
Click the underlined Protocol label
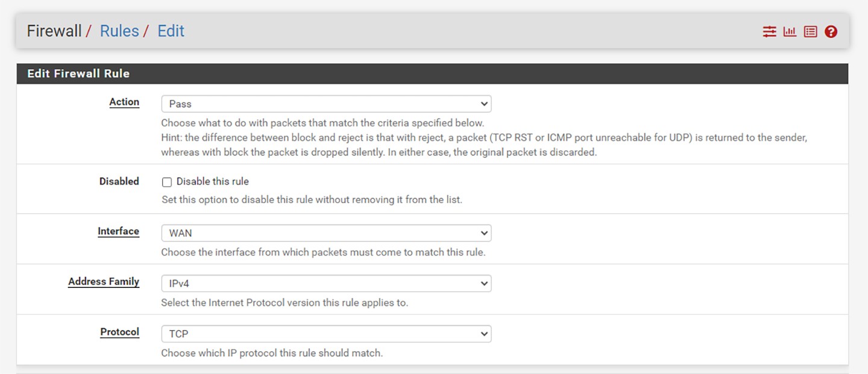pyautogui.click(x=119, y=332)
